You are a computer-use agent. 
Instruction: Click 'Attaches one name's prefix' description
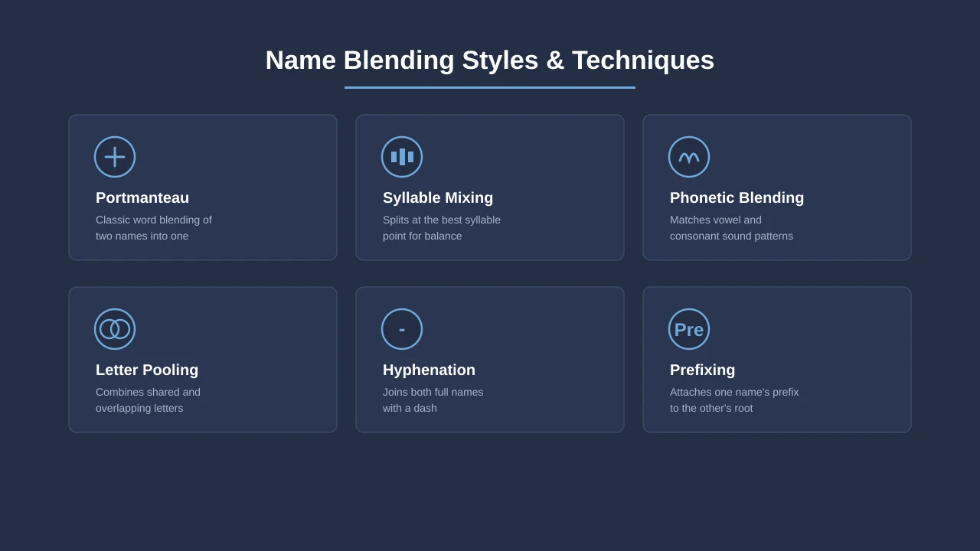tap(734, 400)
